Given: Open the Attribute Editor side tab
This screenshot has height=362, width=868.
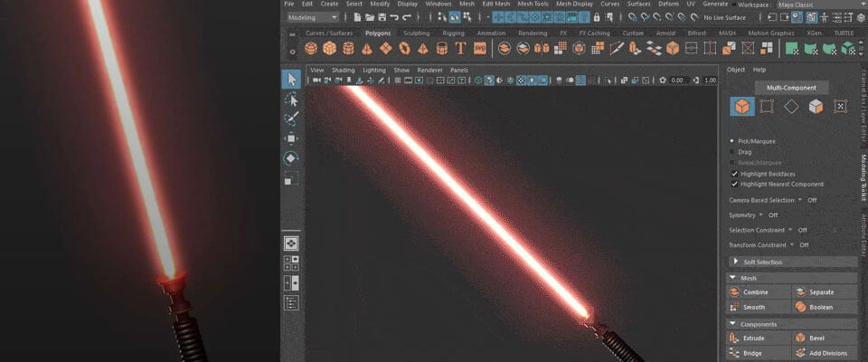Looking at the screenshot, I should [x=863, y=235].
